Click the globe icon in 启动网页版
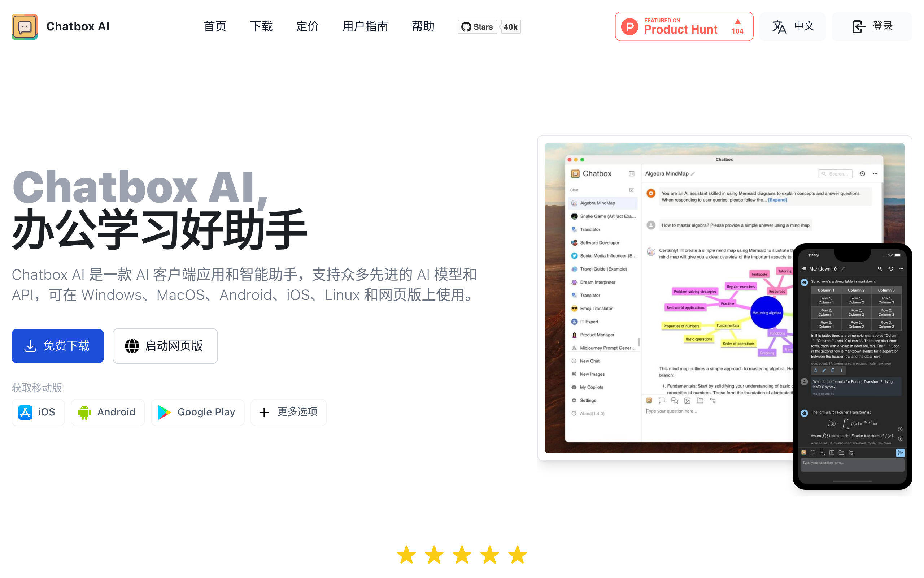 (132, 346)
